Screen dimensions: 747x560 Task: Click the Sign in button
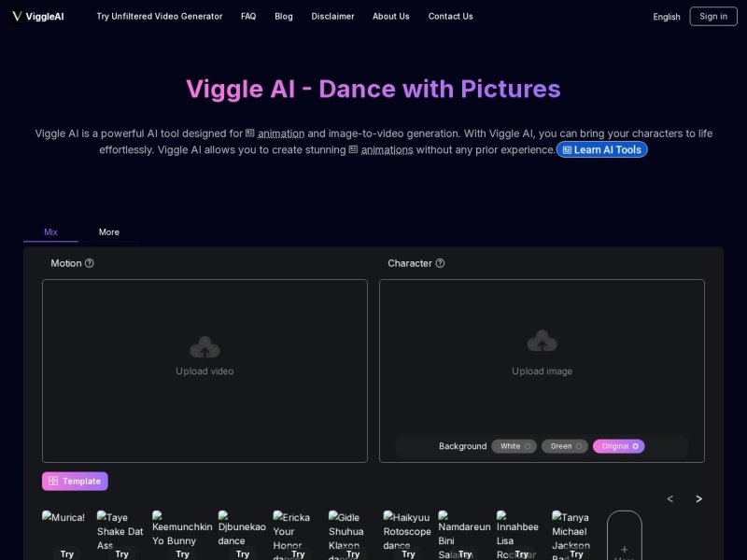click(713, 17)
